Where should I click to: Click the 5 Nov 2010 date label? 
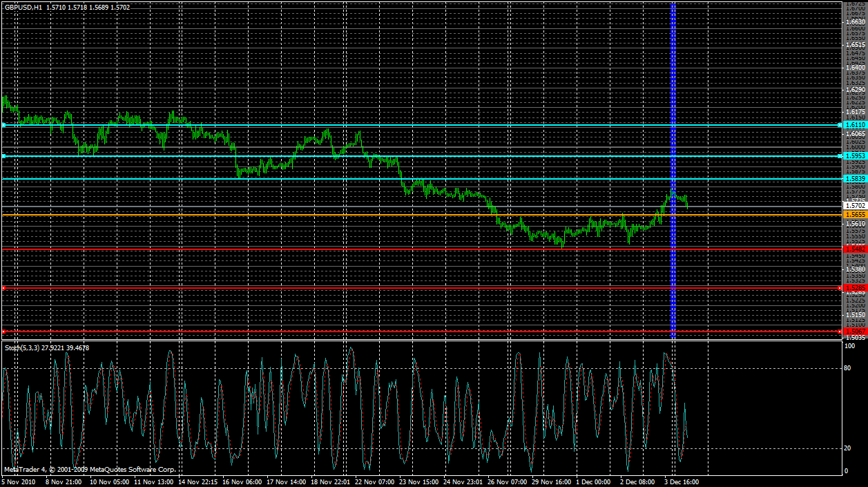19,481
